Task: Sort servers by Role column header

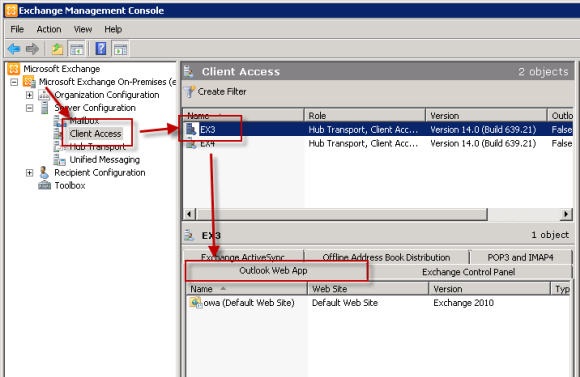Action: (364, 115)
